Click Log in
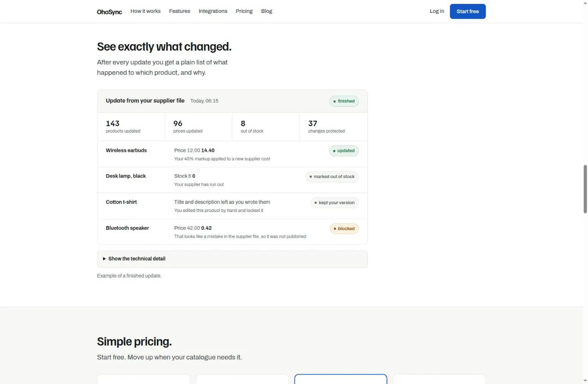The image size is (588, 384). tap(437, 11)
